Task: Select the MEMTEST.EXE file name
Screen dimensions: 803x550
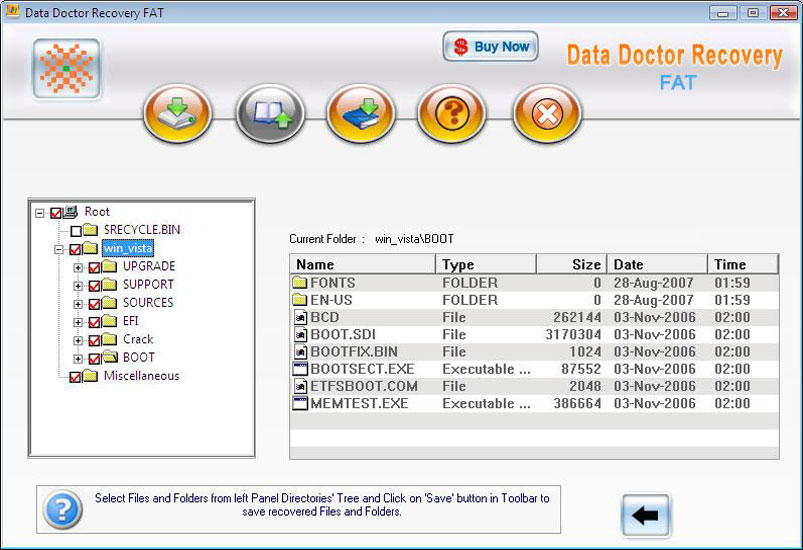Action: pos(360,404)
